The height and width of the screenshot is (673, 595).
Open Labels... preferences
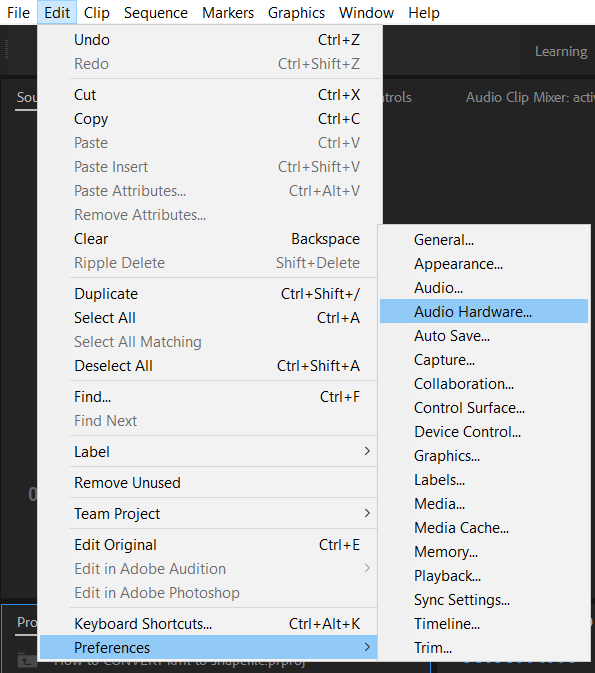click(484, 480)
